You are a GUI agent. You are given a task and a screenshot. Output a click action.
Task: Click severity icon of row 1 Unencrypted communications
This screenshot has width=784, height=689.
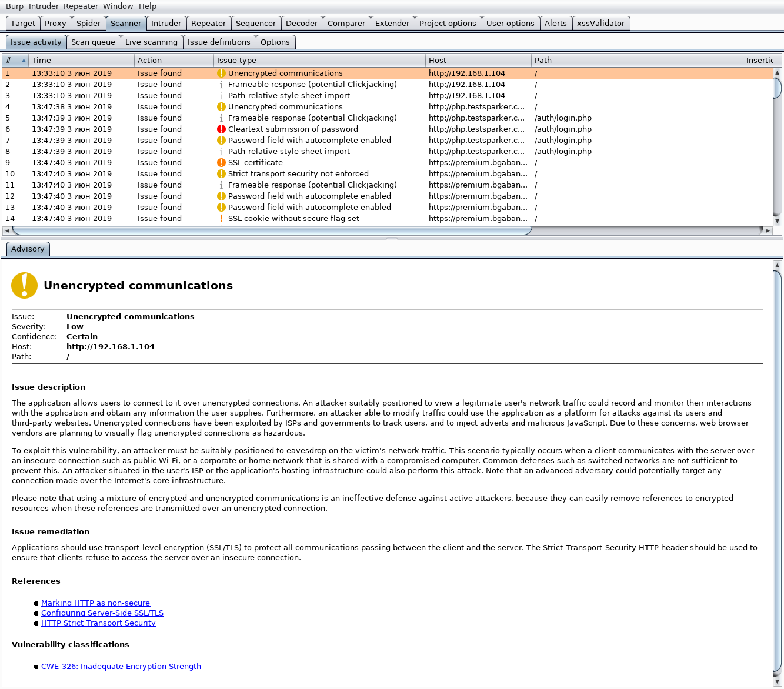(x=221, y=73)
